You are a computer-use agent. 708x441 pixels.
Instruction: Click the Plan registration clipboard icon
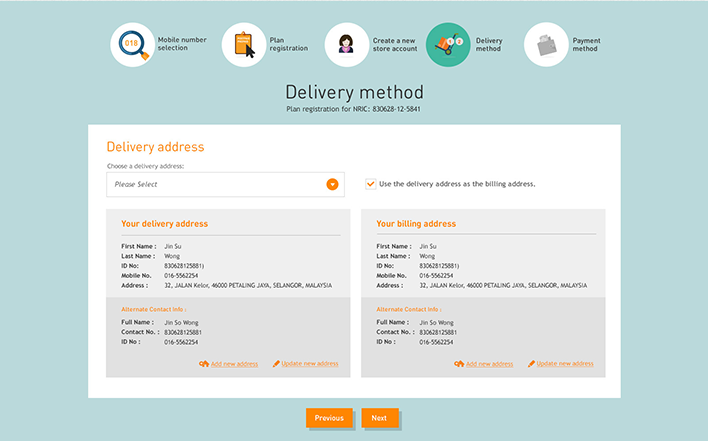[x=243, y=45]
